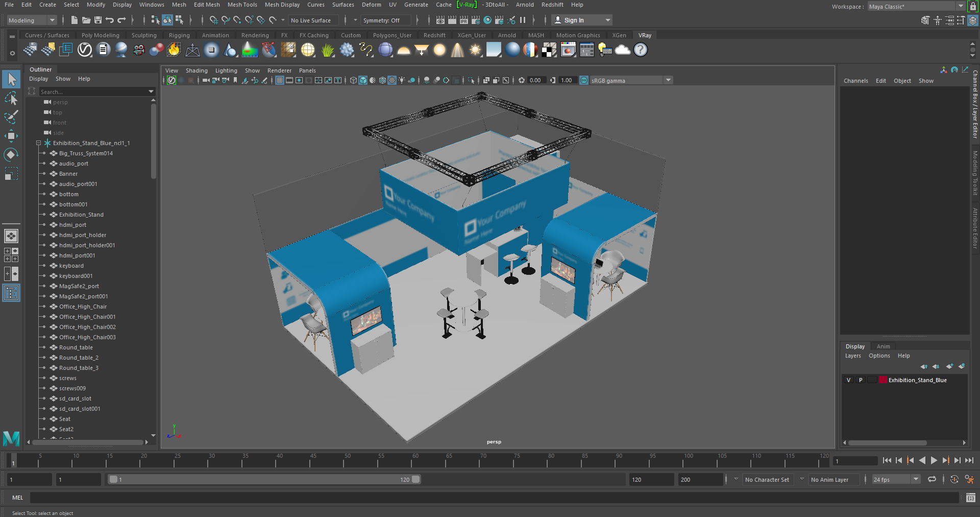Click the V-Ray fire volume icon
This screenshot has height=517, width=980.
[x=174, y=50]
